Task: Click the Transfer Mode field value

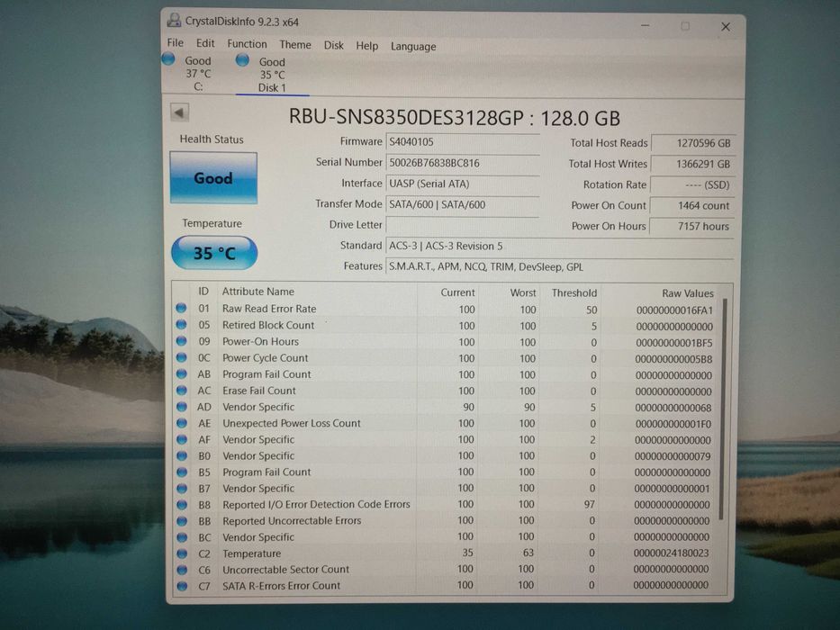Action: click(x=463, y=204)
